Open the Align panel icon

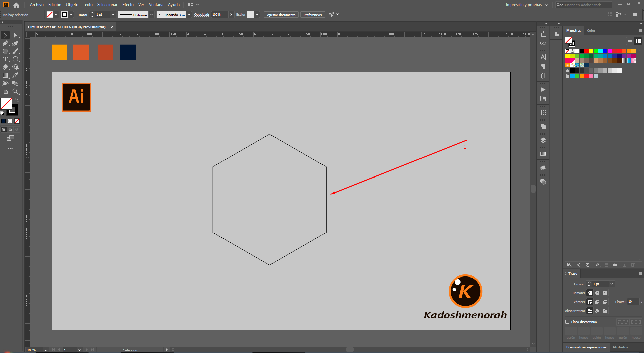point(556,34)
